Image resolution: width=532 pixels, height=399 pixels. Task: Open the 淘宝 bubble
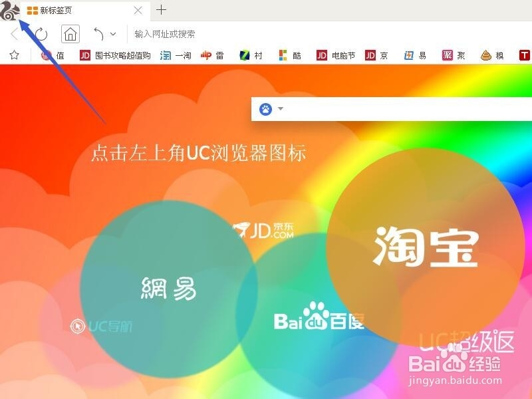point(426,247)
